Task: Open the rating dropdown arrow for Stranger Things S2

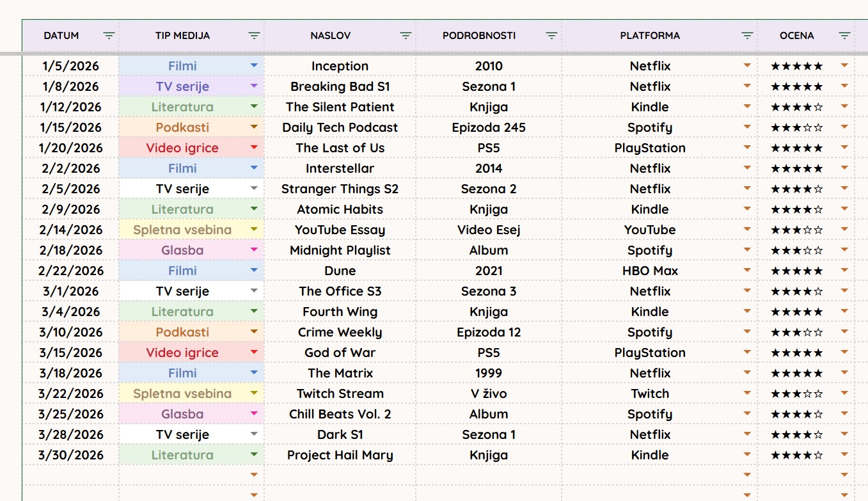Action: 844,188
